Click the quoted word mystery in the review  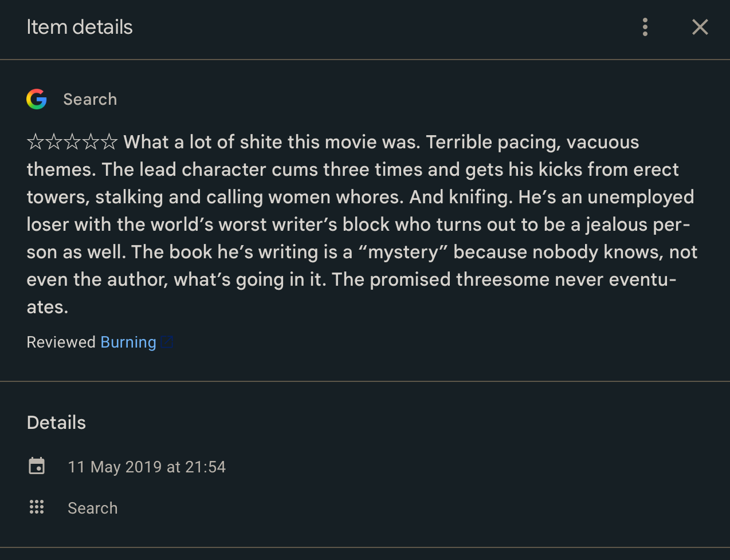click(x=402, y=252)
